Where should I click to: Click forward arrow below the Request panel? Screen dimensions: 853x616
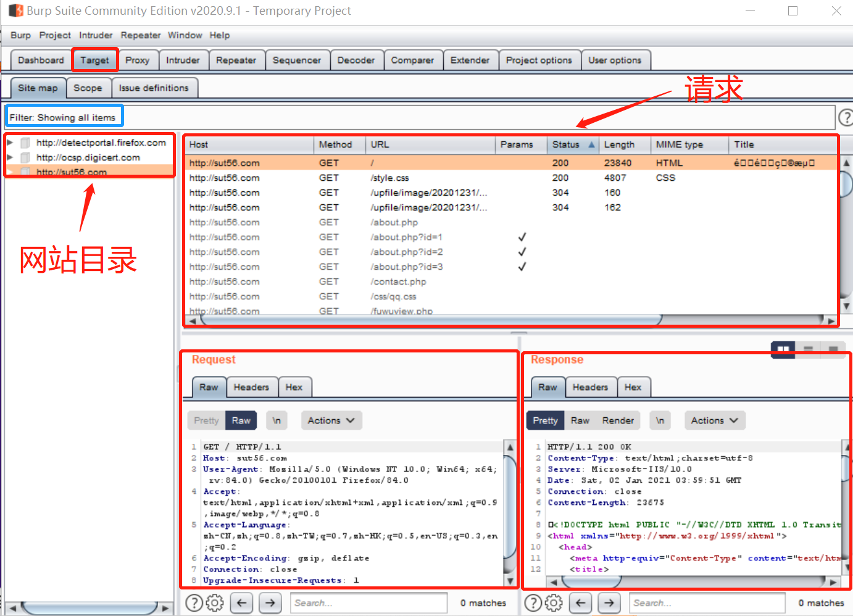click(270, 602)
